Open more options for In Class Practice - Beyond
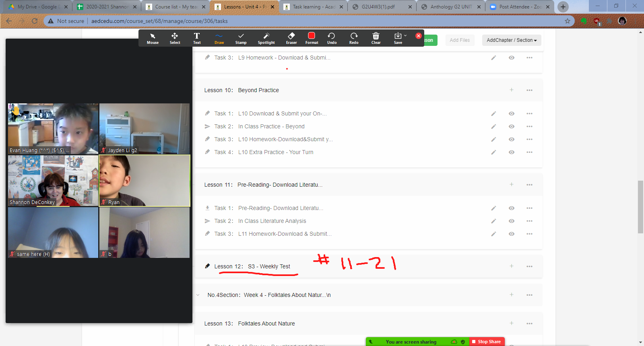This screenshot has width=644, height=346. (x=529, y=127)
